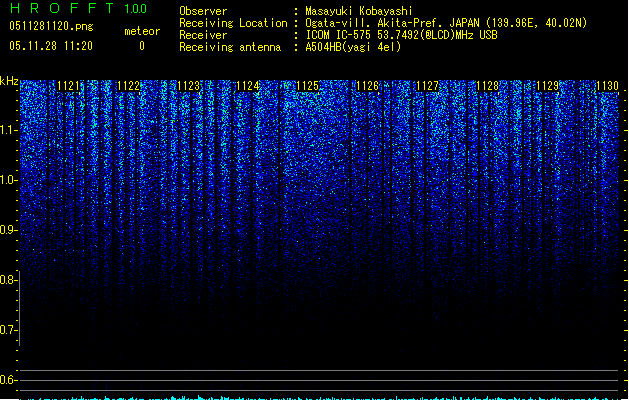Click the 0.9 kHz axis label

pyautogui.click(x=8, y=230)
